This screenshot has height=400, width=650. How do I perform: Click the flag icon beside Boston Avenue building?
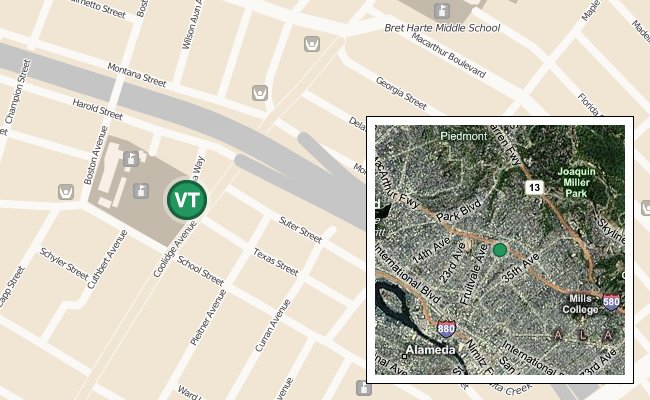131,158
